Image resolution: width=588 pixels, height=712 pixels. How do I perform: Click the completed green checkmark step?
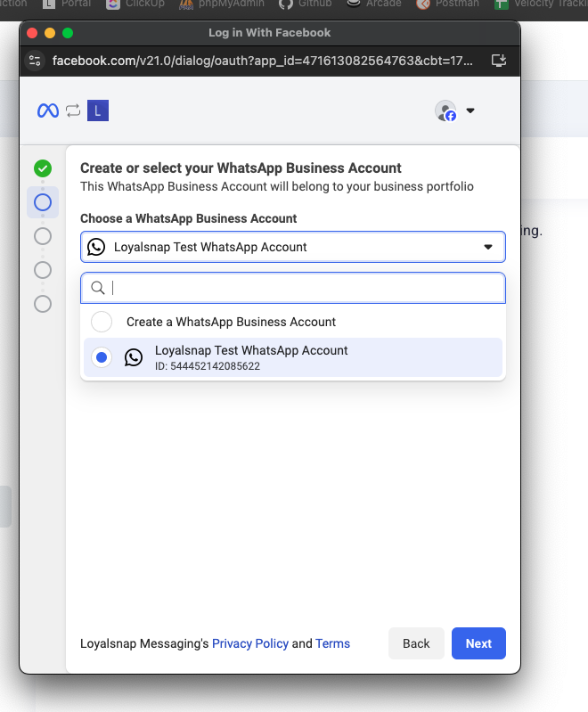click(x=43, y=168)
